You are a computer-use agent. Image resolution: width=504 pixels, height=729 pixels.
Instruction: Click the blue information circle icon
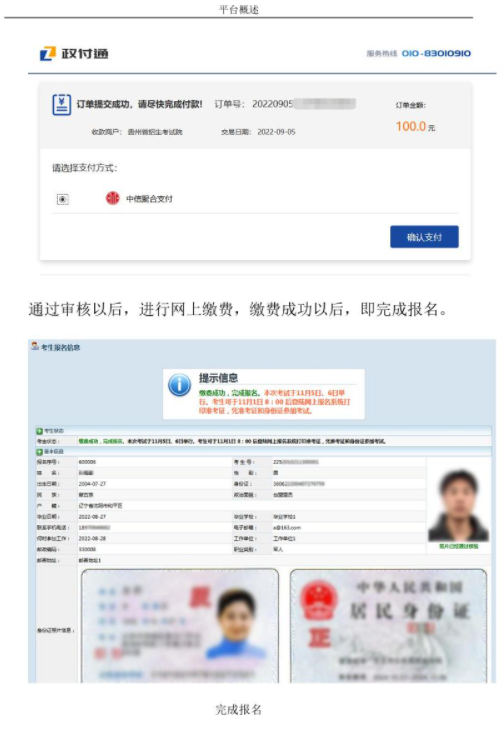[179, 386]
